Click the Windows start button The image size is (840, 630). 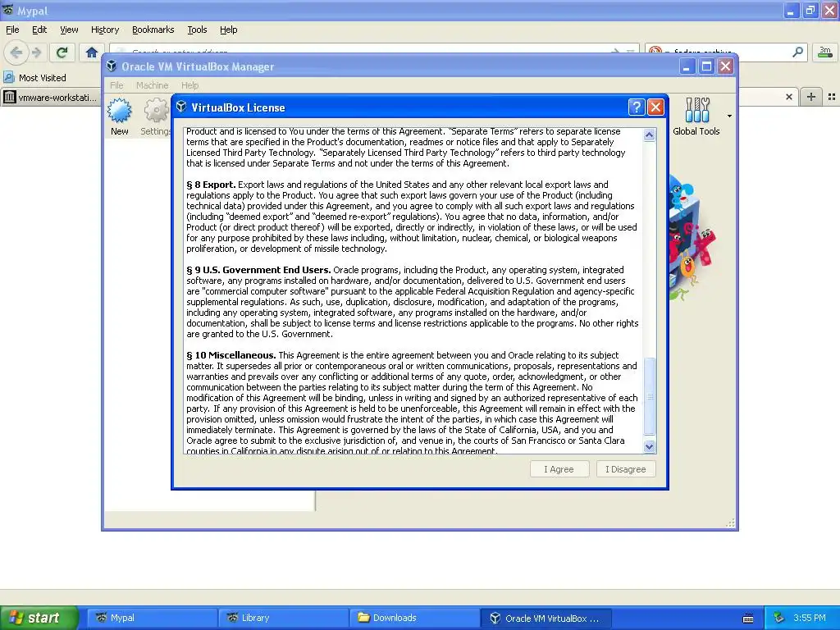[39, 618]
